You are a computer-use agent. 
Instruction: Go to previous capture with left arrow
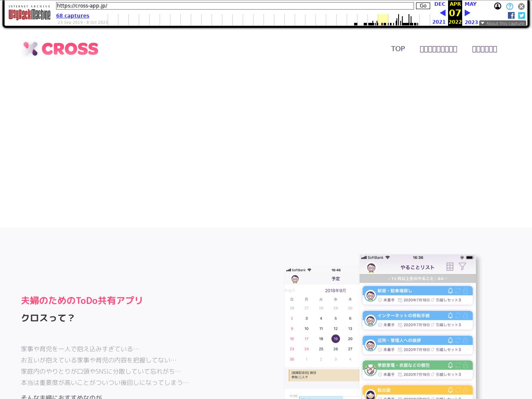tap(442, 13)
